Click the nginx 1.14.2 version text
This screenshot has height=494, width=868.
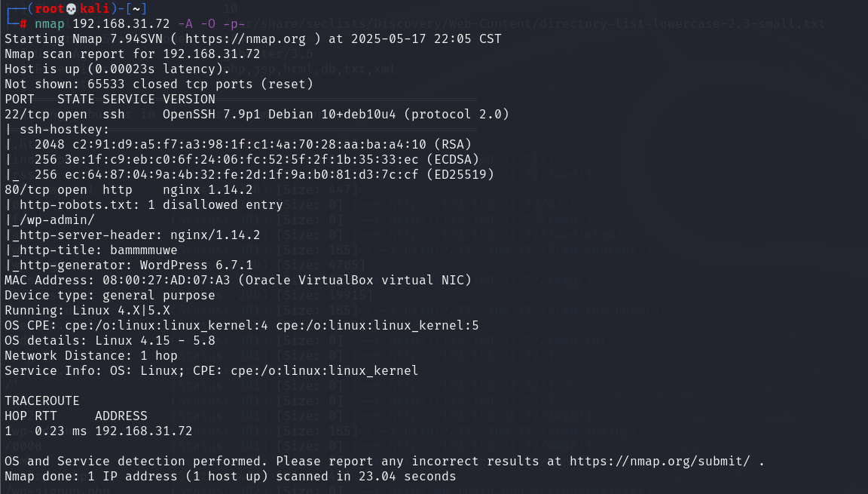pos(208,190)
